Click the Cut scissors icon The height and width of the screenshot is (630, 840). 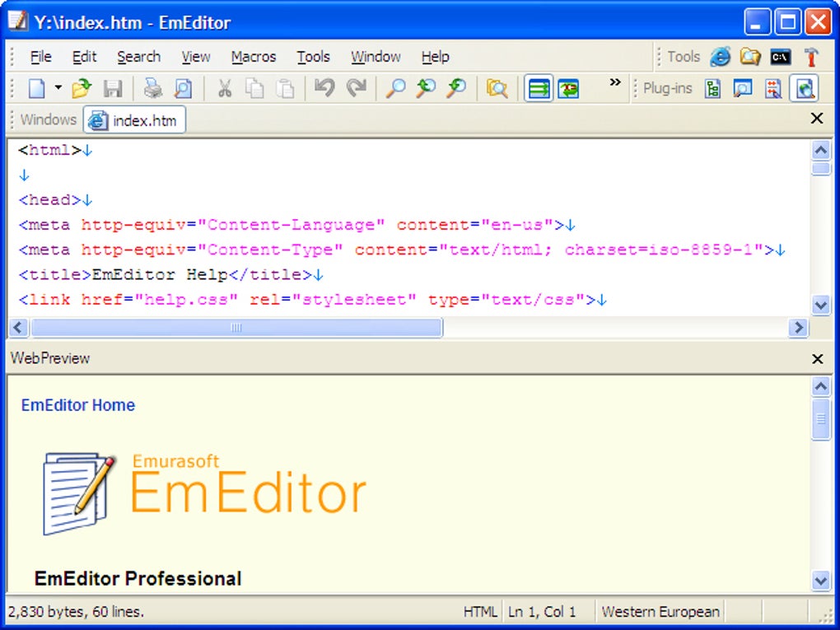[225, 88]
